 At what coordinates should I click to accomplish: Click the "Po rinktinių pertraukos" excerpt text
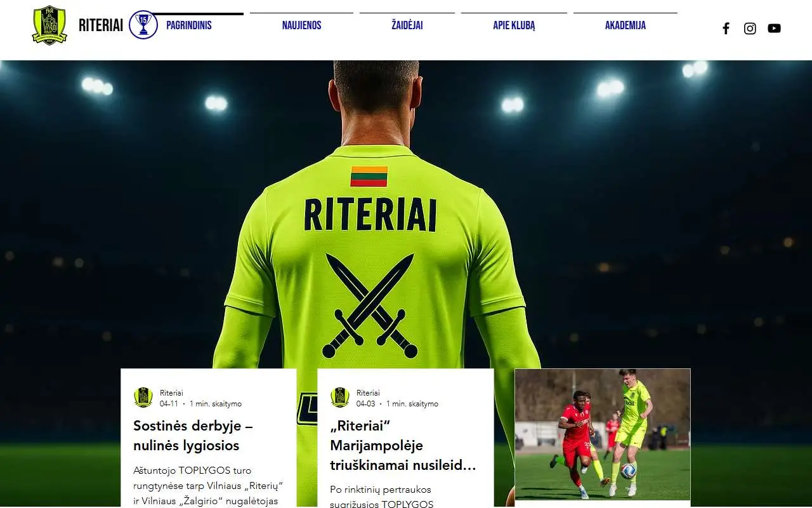[381, 497]
